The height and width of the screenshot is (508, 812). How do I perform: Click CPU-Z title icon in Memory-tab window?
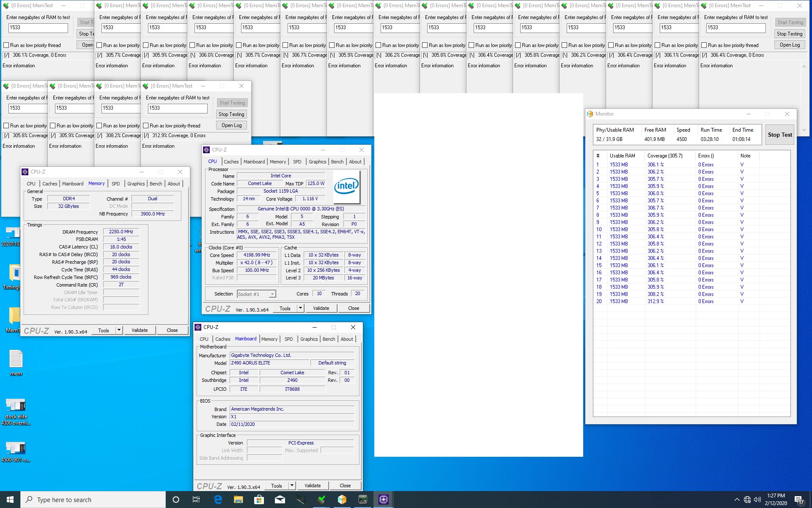(x=25, y=172)
